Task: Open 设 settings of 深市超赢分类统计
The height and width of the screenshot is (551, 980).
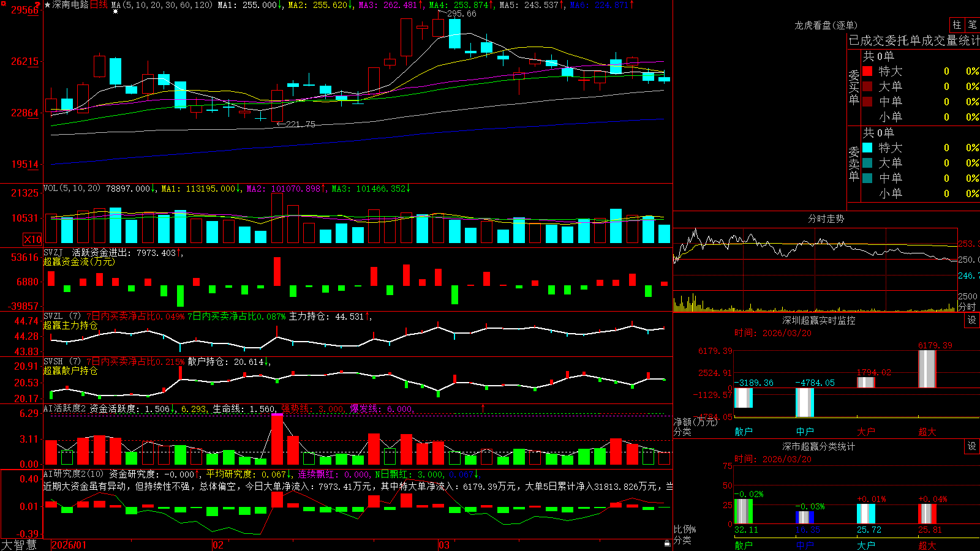Action: 972,446
